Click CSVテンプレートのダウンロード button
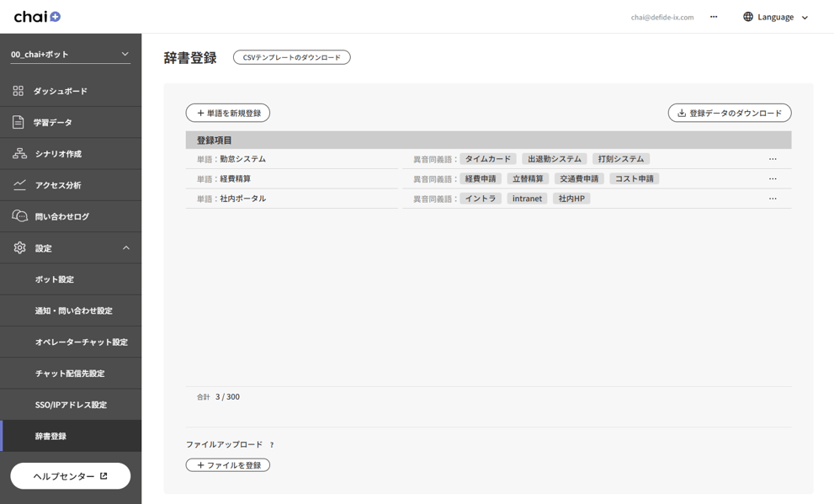 coord(291,57)
